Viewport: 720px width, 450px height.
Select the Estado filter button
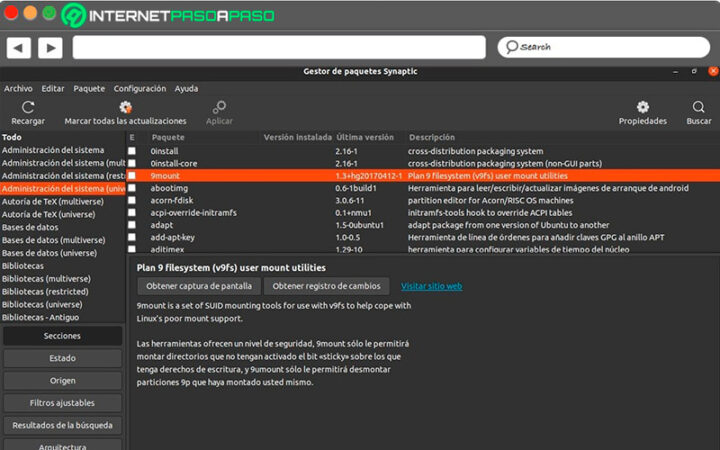click(62, 358)
